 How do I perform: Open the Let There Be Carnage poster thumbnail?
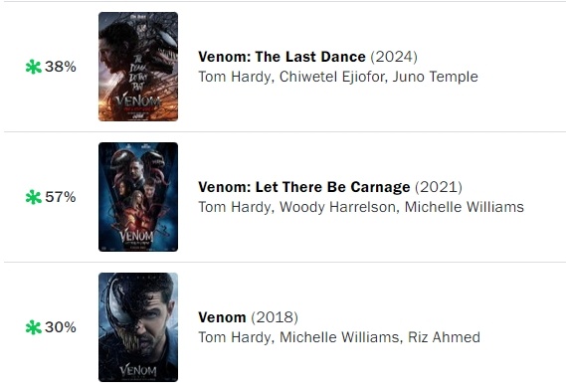[x=138, y=197]
